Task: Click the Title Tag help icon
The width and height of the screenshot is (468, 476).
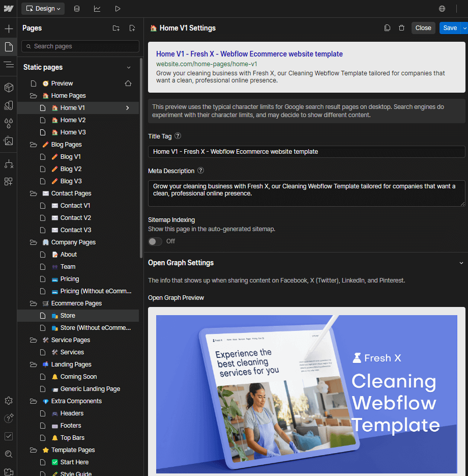Action: [178, 136]
